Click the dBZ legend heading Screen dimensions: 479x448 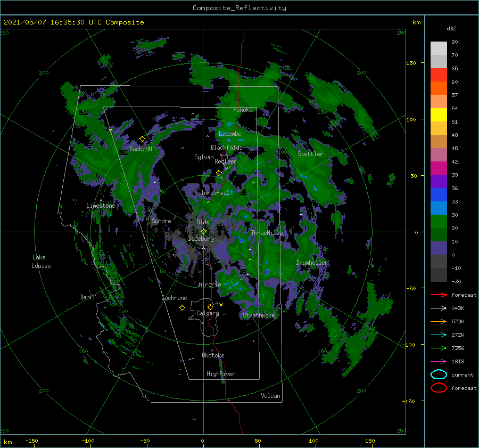451,28
